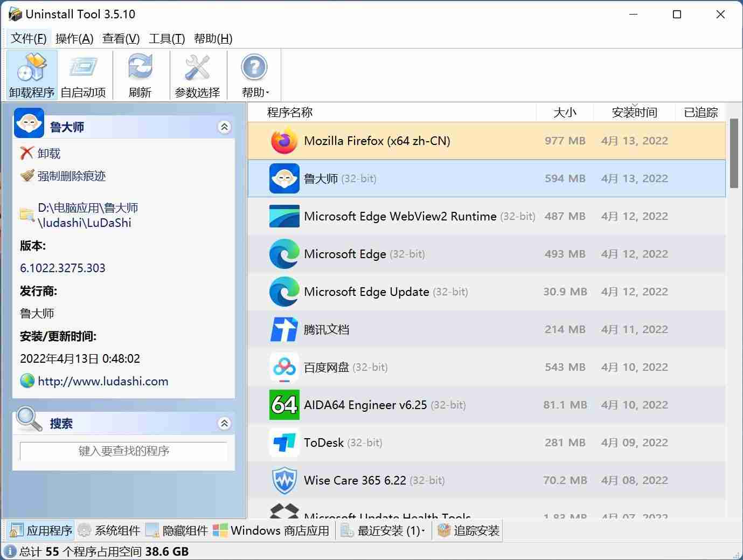The width and height of the screenshot is (743, 560).
Task: Select the 百度网盘 (32-bit) row name
Action: tap(346, 367)
